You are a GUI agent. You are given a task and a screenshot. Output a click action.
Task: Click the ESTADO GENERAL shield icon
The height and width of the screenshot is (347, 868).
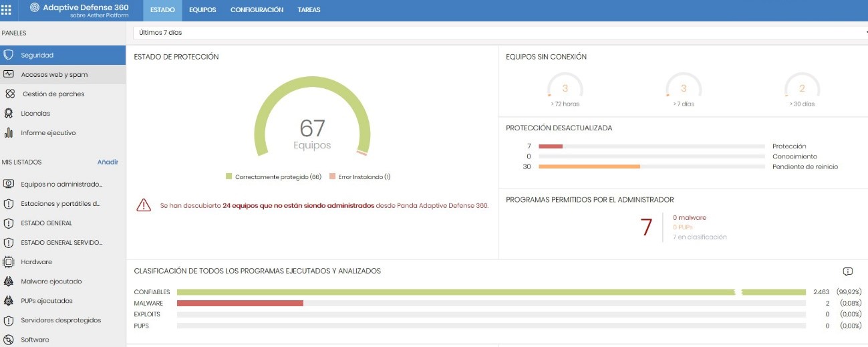[x=9, y=223]
